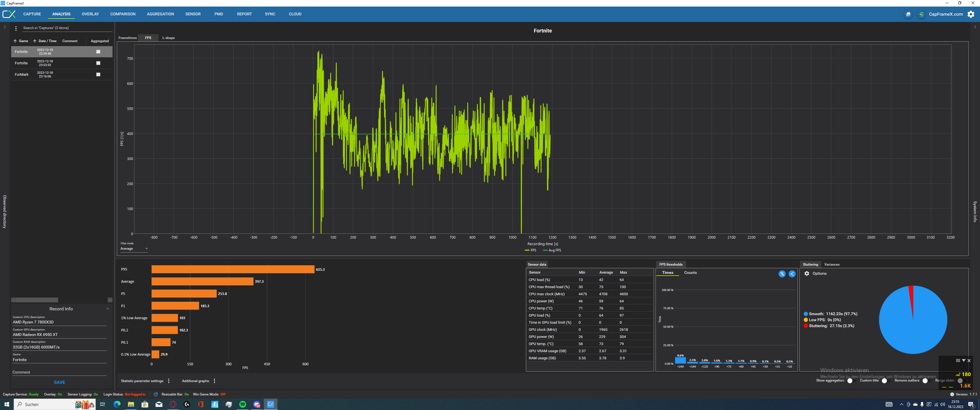
Task: Click the percent toggle icon in FPS thresholds
Action: point(782,274)
